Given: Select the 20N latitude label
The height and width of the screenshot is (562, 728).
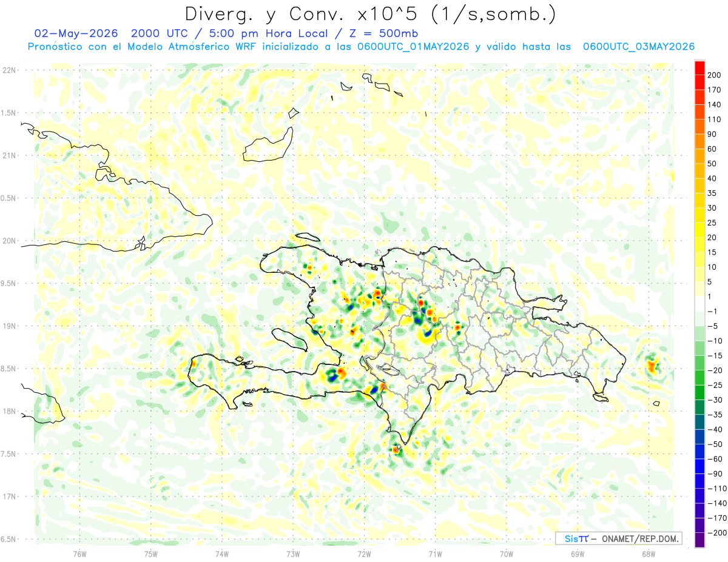Looking at the screenshot, I should 8,241.
